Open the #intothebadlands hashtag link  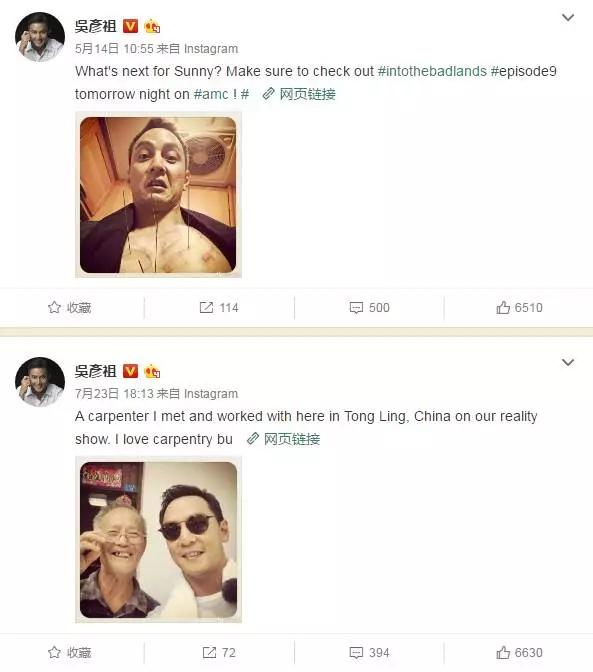(432, 71)
